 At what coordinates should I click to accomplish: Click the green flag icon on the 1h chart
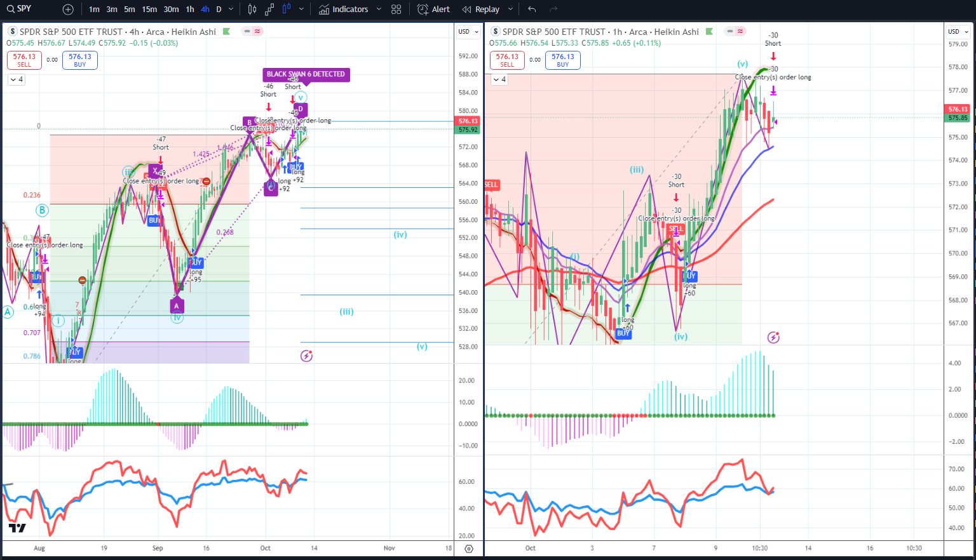pos(709,31)
